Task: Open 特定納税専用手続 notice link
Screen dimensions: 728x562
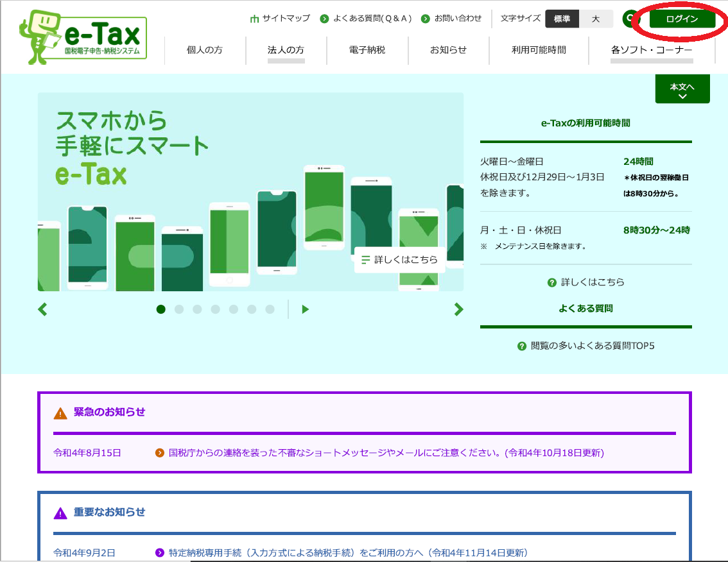Action: click(348, 553)
